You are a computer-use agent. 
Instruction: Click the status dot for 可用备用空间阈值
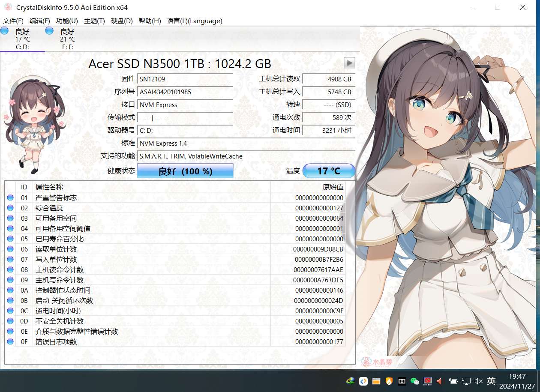10,228
